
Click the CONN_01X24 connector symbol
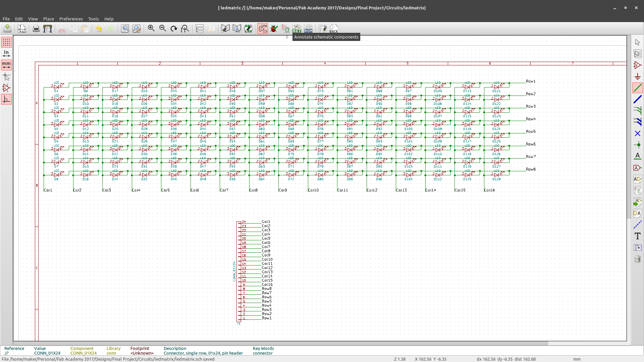click(x=239, y=272)
